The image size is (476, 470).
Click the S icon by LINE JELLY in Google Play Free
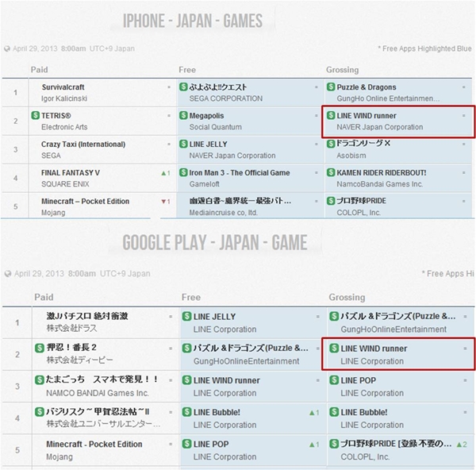coord(186,316)
